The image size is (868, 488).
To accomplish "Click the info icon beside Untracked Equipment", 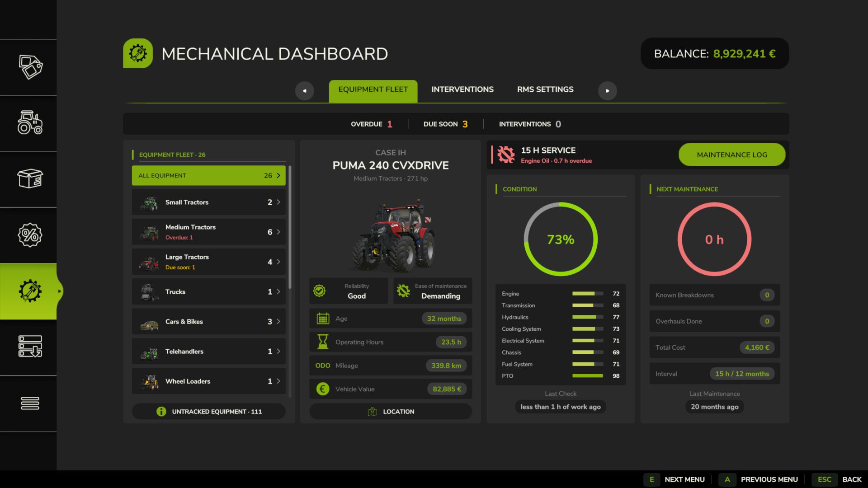I will tap(161, 412).
